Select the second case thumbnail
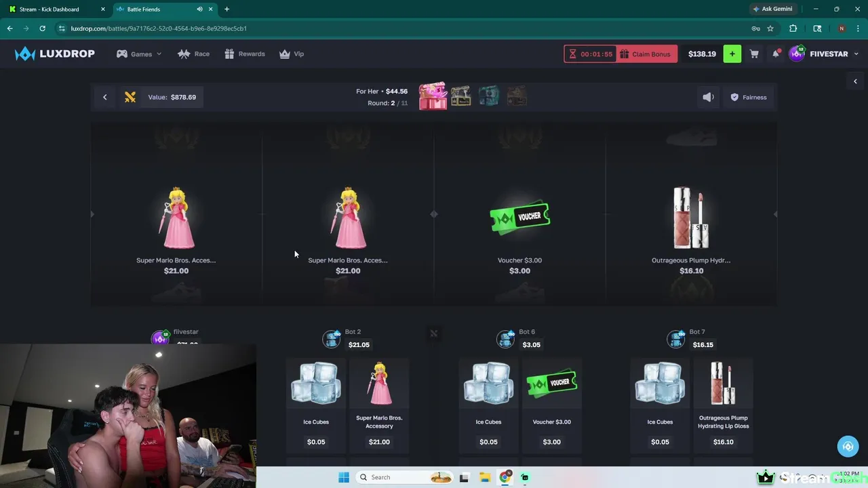The height and width of the screenshot is (488, 868). tap(461, 96)
